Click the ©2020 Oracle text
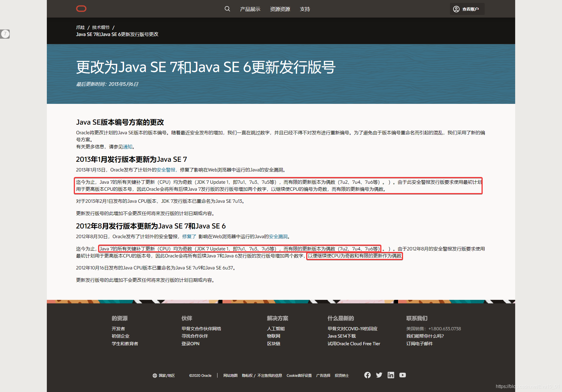 pos(200,375)
